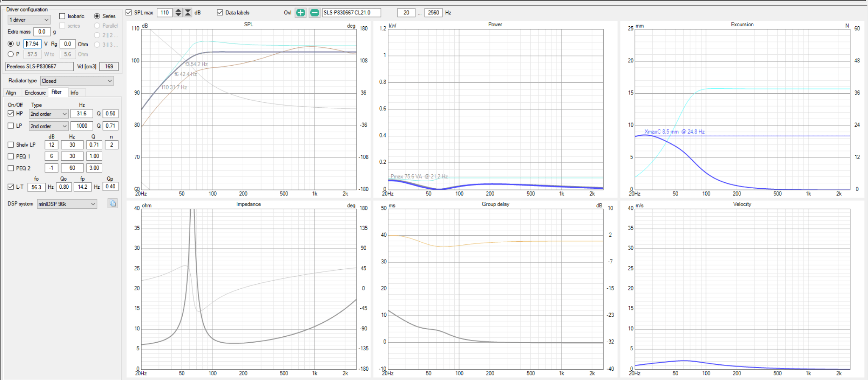Disable the HP filter checkbox
The height and width of the screenshot is (380, 868).
11,114
